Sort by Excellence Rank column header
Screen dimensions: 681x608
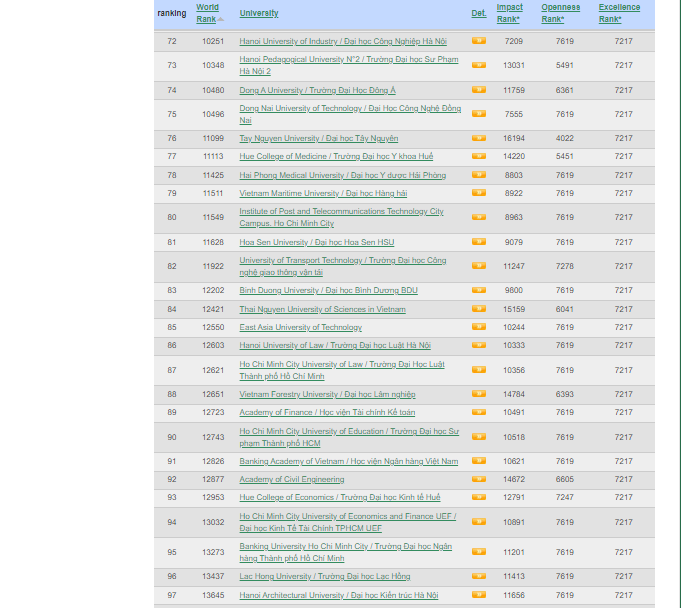point(619,13)
